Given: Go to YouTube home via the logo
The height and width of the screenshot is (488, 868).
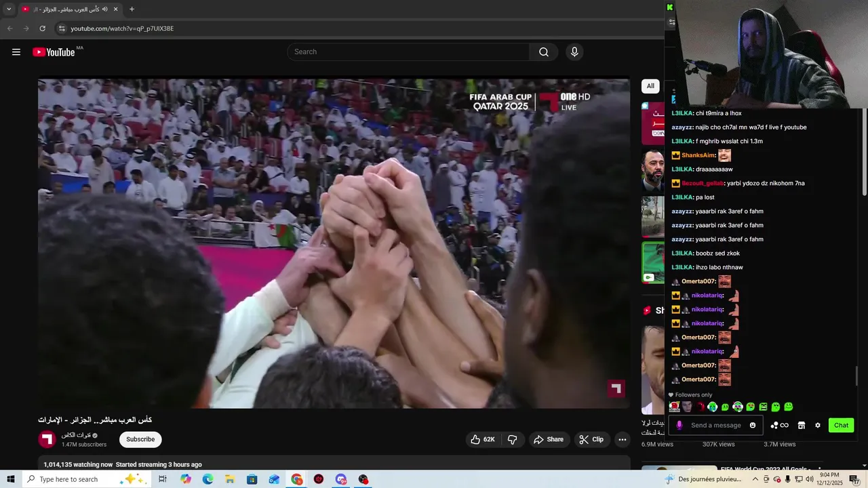Looking at the screenshot, I should tap(54, 52).
